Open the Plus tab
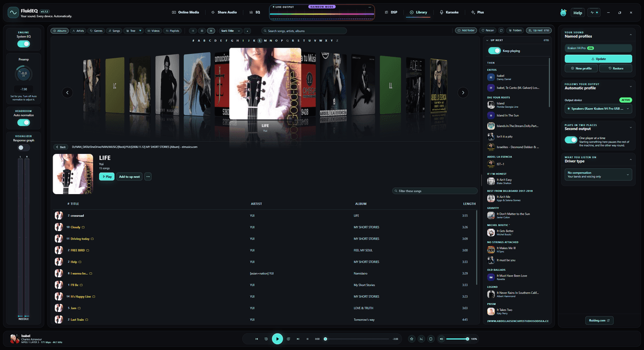 pyautogui.click(x=477, y=12)
